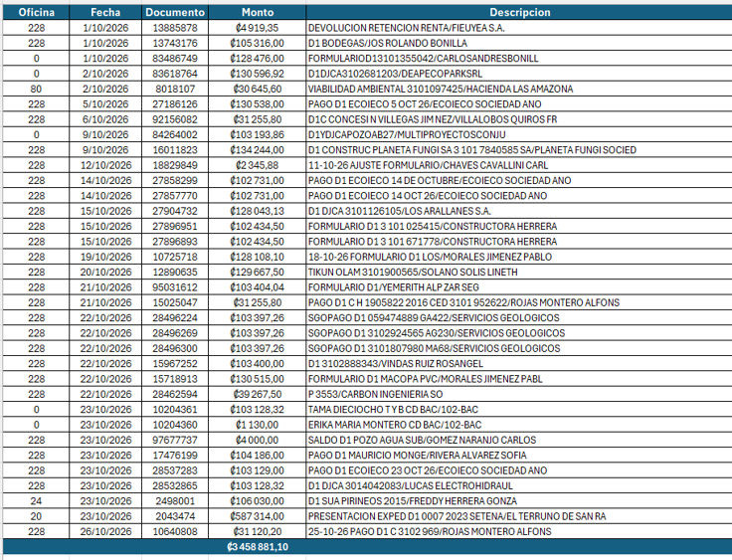Select amount ₡128 476,00
This screenshot has height=560, width=732.
point(258,59)
